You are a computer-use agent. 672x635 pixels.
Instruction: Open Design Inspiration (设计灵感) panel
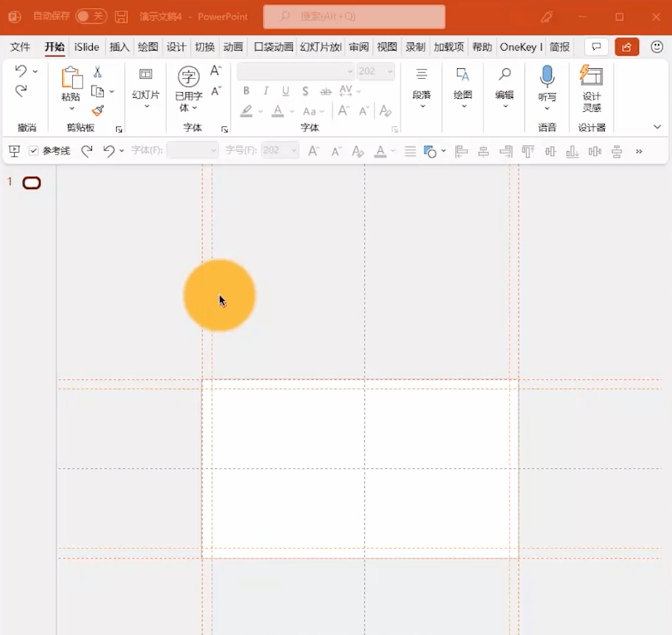(x=592, y=86)
